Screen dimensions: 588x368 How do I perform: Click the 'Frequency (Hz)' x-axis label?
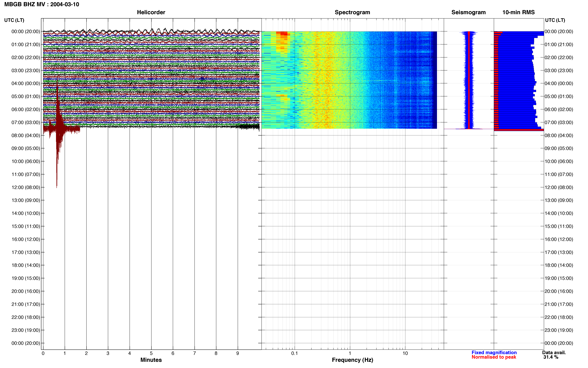(x=352, y=360)
